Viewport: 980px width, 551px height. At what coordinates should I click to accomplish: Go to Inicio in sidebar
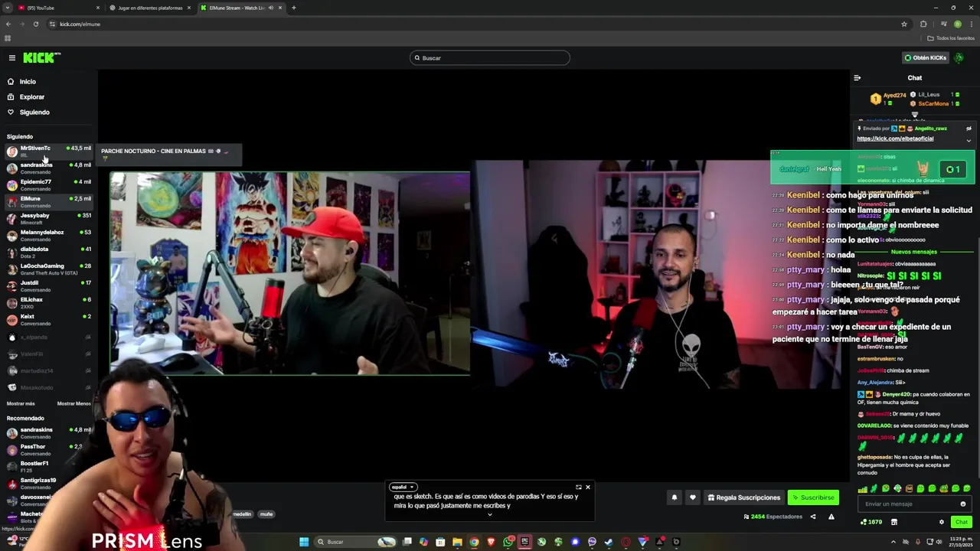(x=28, y=82)
